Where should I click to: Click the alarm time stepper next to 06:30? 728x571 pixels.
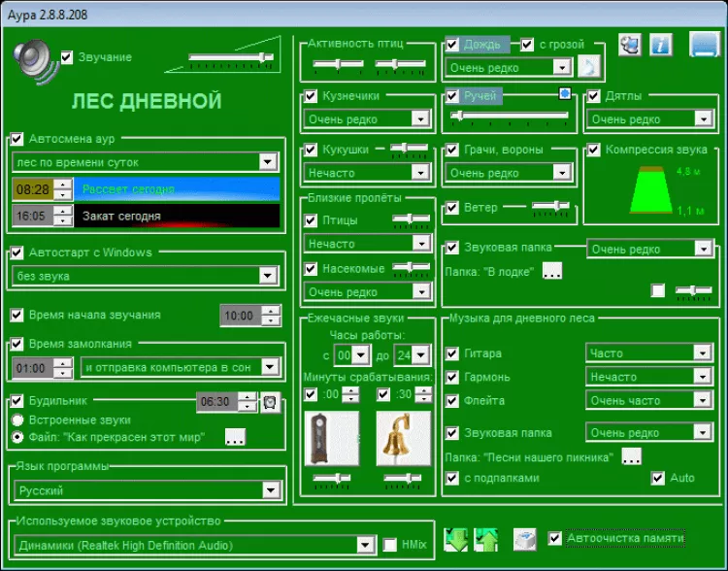(x=247, y=401)
